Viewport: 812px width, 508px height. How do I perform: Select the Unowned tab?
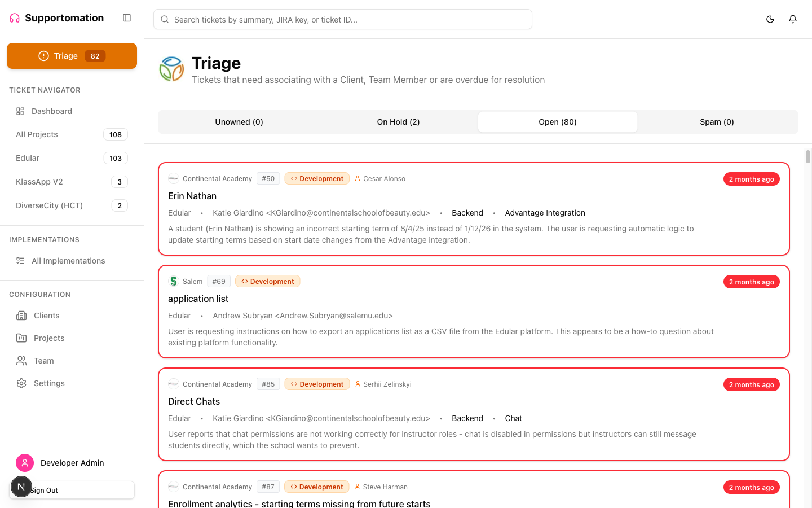[x=239, y=121]
